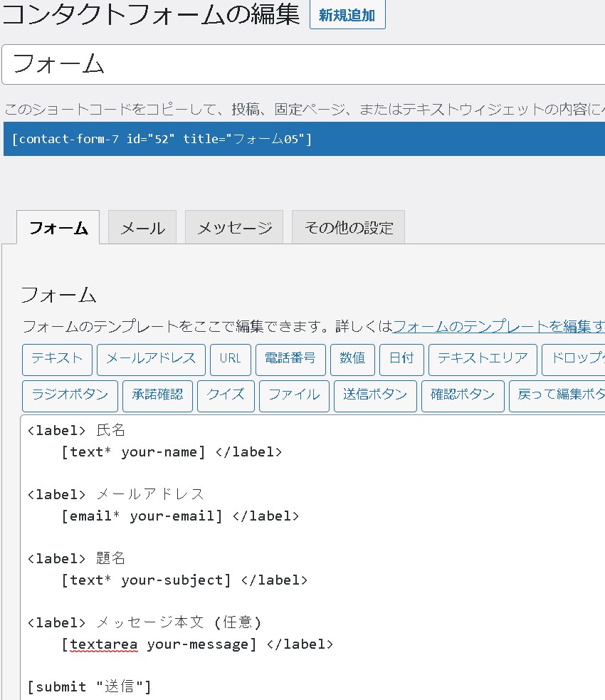605x700 pixels.
Task: Click the 数値 tag button
Action: click(x=352, y=359)
